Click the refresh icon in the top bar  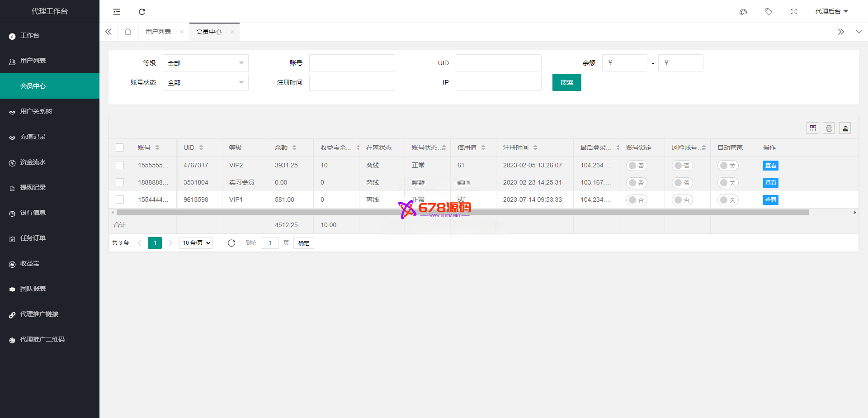tap(142, 12)
